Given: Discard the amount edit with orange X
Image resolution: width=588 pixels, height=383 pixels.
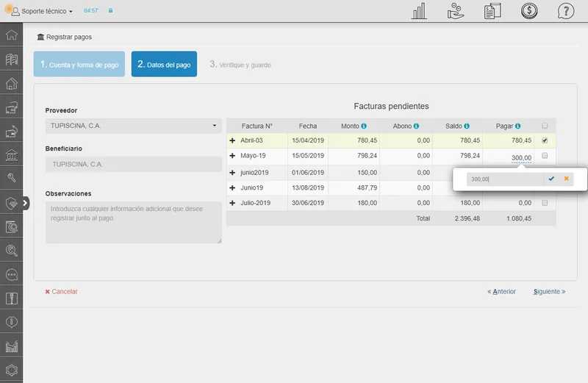Looking at the screenshot, I should tap(566, 179).
